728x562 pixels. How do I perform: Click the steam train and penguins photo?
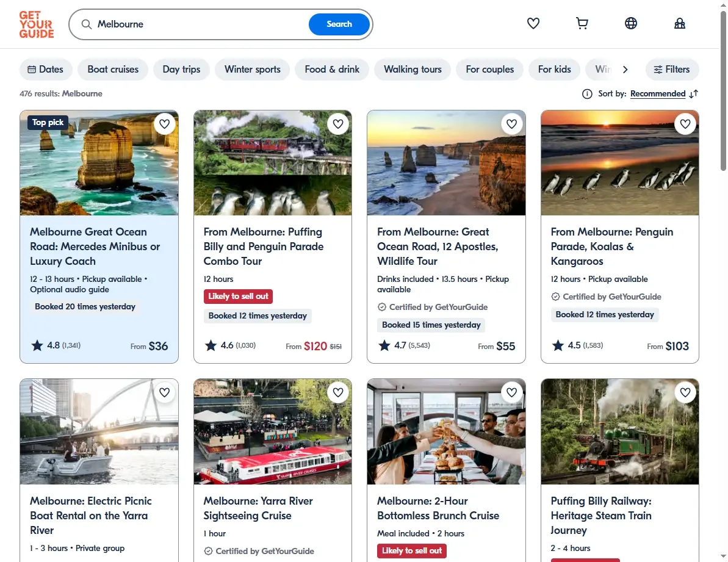[273, 163]
